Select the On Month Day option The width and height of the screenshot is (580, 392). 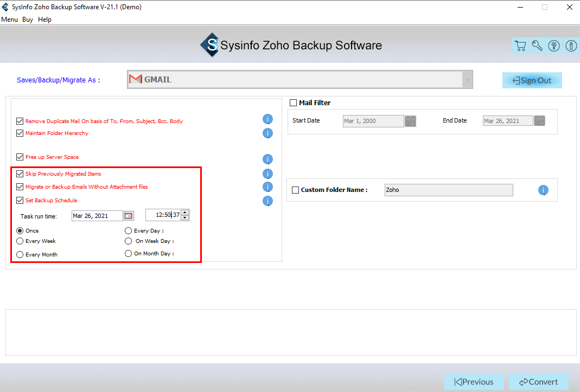[x=129, y=254]
